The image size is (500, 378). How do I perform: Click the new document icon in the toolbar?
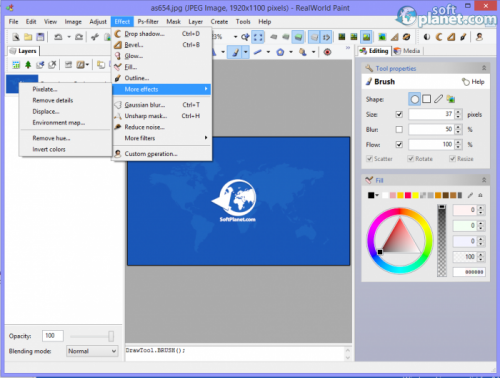click(16, 37)
